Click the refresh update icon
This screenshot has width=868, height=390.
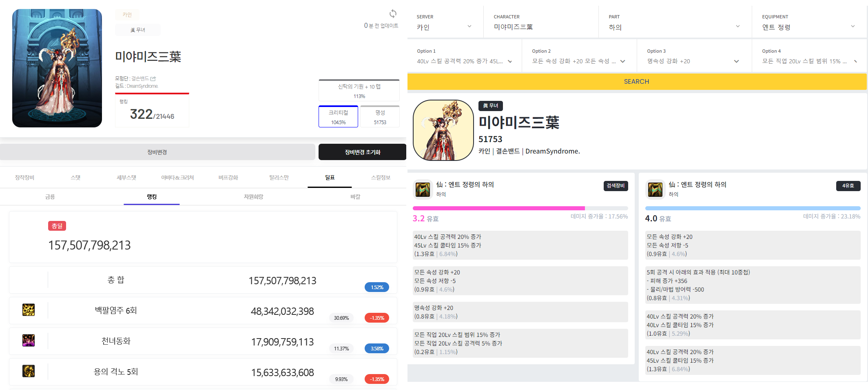tap(392, 14)
